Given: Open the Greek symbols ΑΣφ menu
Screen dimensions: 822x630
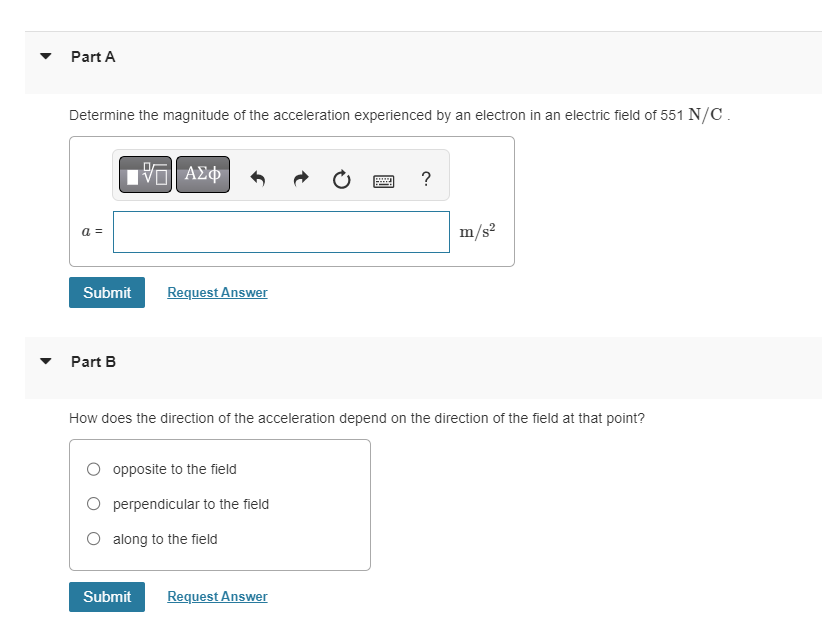Looking at the screenshot, I should coord(203,175).
